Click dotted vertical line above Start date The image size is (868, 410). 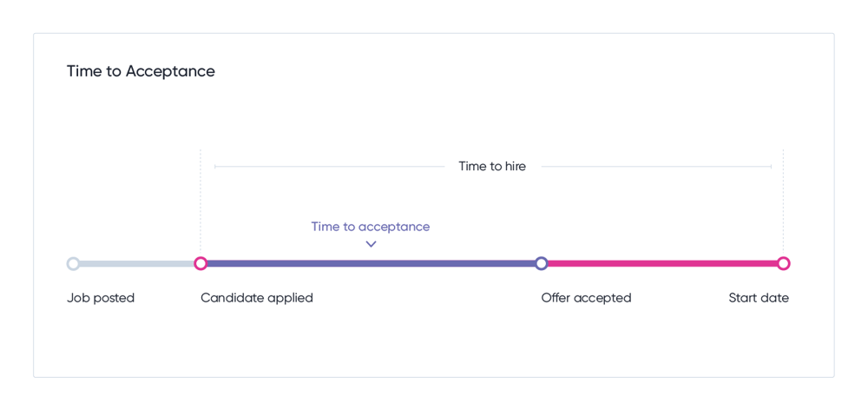pos(783,202)
